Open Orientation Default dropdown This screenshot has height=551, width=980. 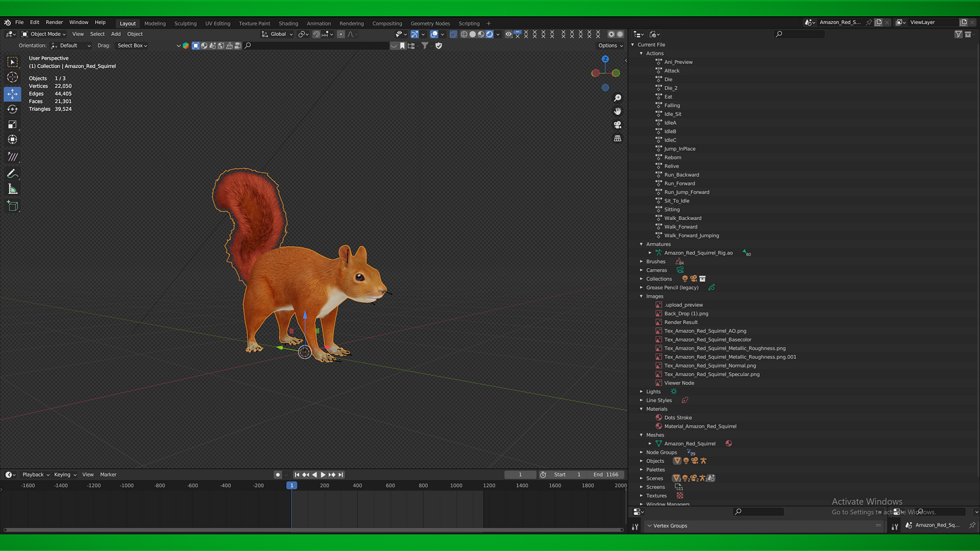click(71, 46)
